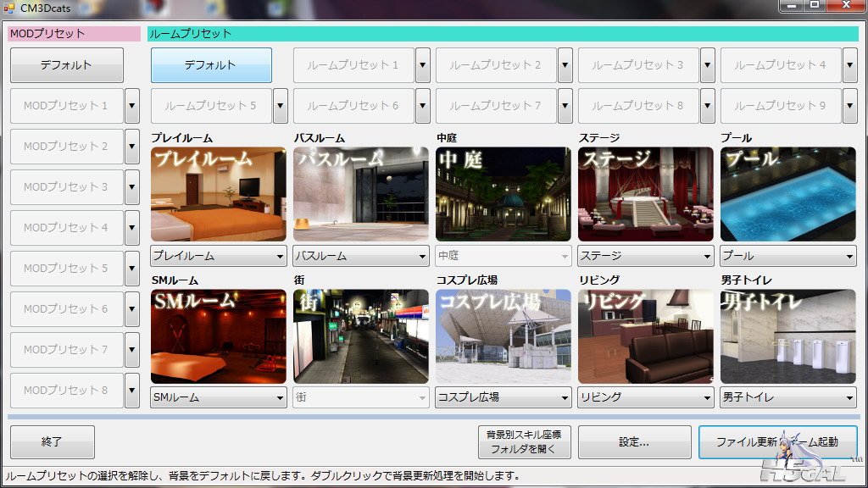Expand the arrow beside MODプリセット 1
The height and width of the screenshot is (488, 868).
coord(132,106)
